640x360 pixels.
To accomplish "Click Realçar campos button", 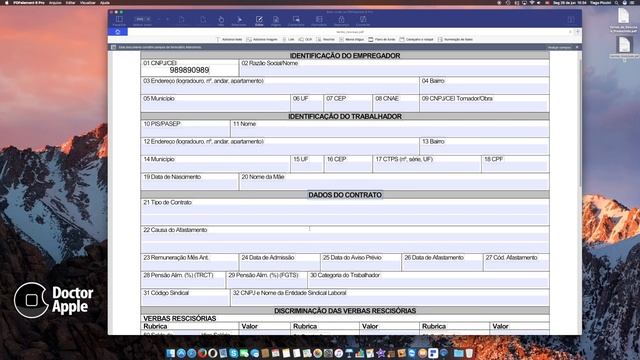I will click(x=559, y=47).
